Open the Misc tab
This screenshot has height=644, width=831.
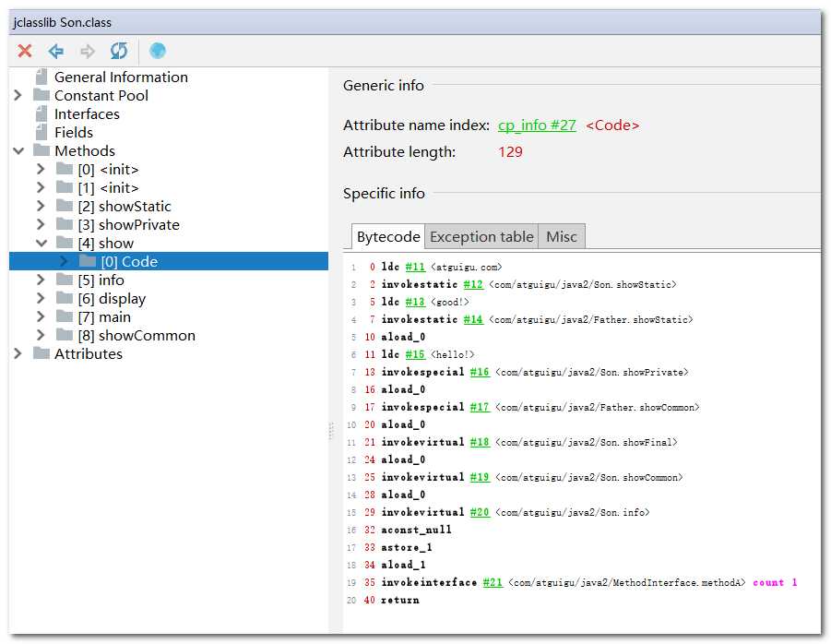tap(561, 237)
